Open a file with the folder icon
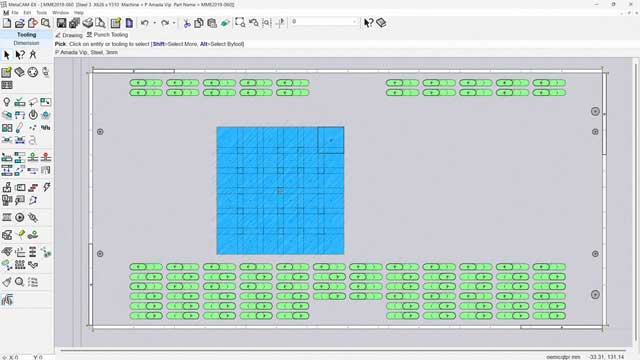Screen dimensions: 640x360 point(19,23)
